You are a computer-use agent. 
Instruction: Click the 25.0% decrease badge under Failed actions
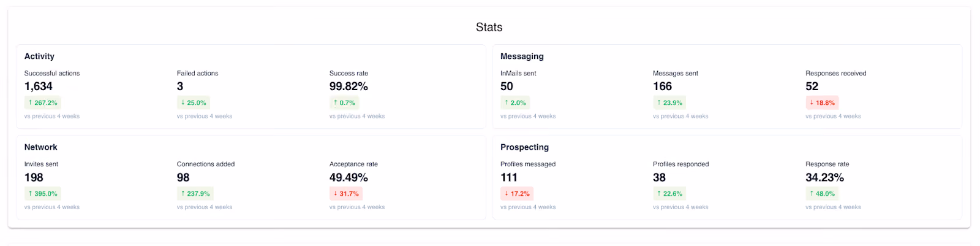click(194, 102)
